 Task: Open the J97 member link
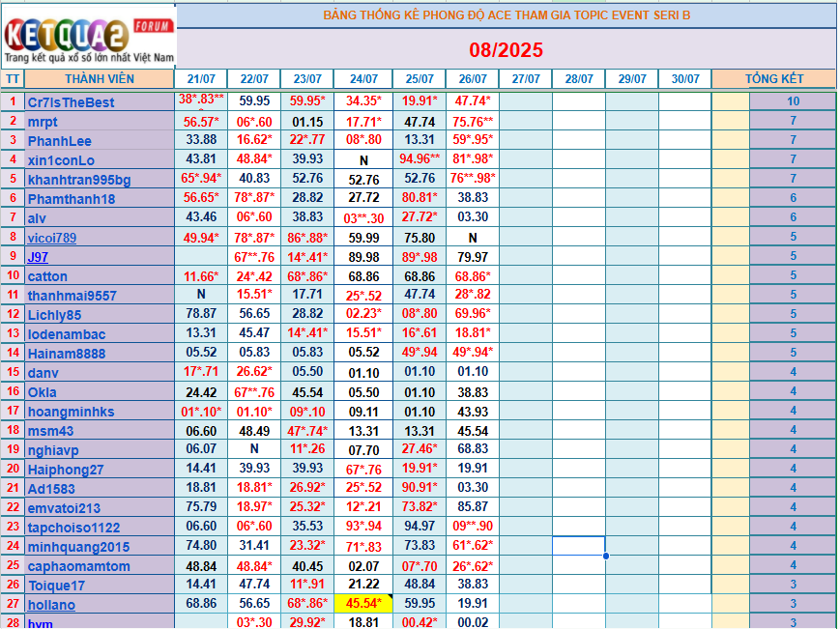click(38, 257)
